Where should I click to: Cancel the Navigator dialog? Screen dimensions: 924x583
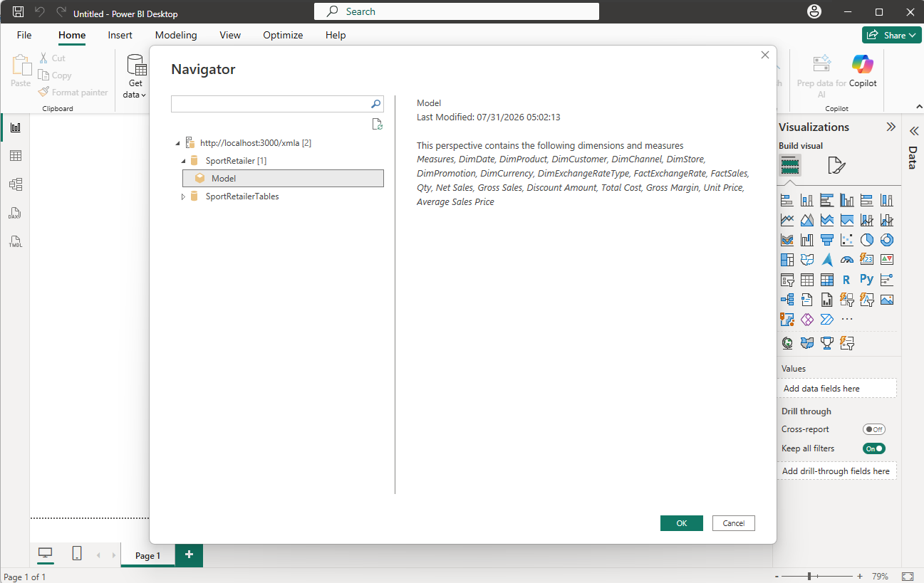click(x=734, y=523)
